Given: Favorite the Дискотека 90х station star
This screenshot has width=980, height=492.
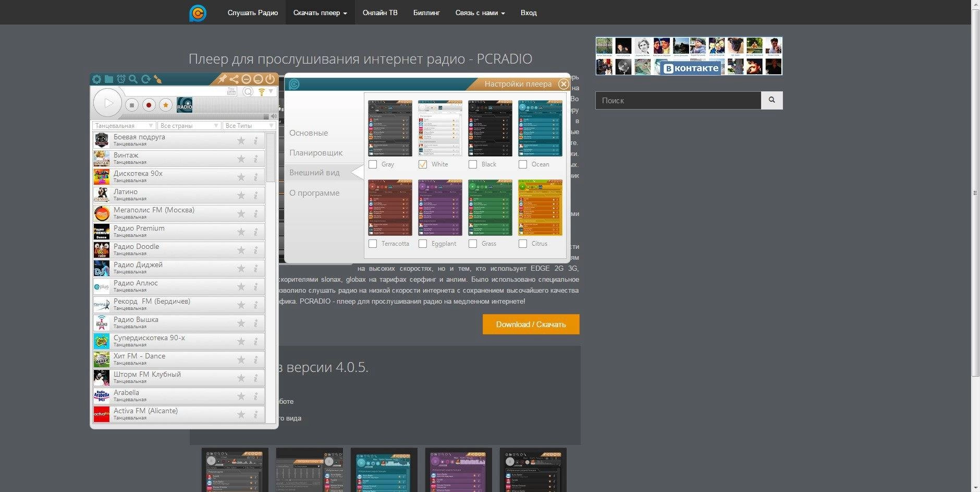Looking at the screenshot, I should point(241,177).
